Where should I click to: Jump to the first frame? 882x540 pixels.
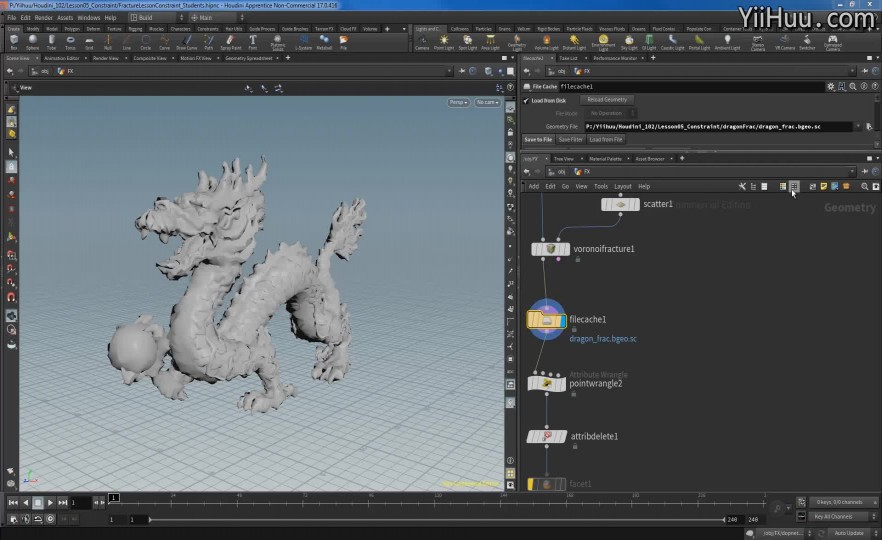point(13,502)
